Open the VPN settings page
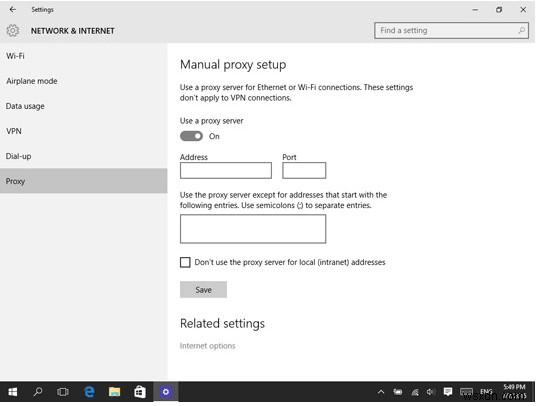Screen dimensions: 536x406 point(83,131)
